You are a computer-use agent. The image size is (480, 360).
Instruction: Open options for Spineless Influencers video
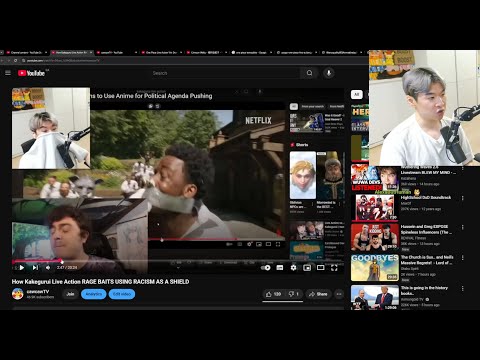(463, 227)
